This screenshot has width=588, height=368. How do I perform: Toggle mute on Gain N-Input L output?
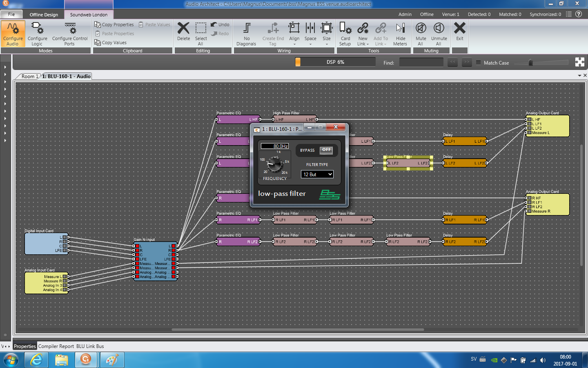click(x=173, y=246)
